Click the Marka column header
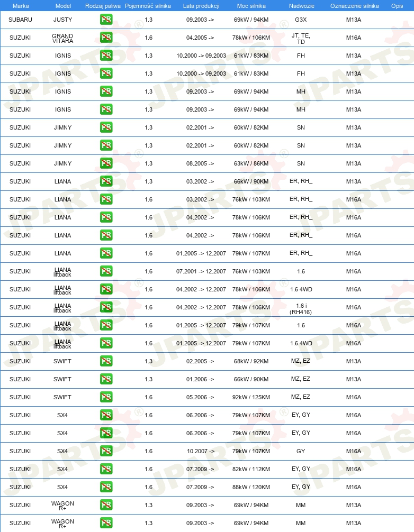The width and height of the screenshot is (414, 532). (21, 6)
